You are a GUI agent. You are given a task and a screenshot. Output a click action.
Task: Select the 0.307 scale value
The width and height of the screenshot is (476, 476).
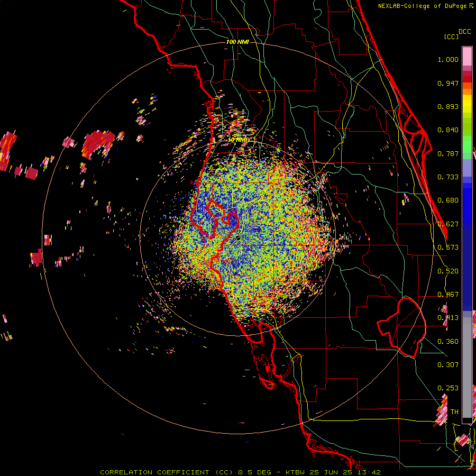click(x=448, y=365)
